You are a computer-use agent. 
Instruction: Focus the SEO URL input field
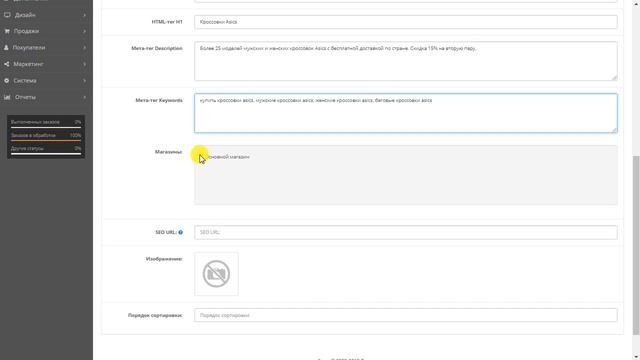406,232
